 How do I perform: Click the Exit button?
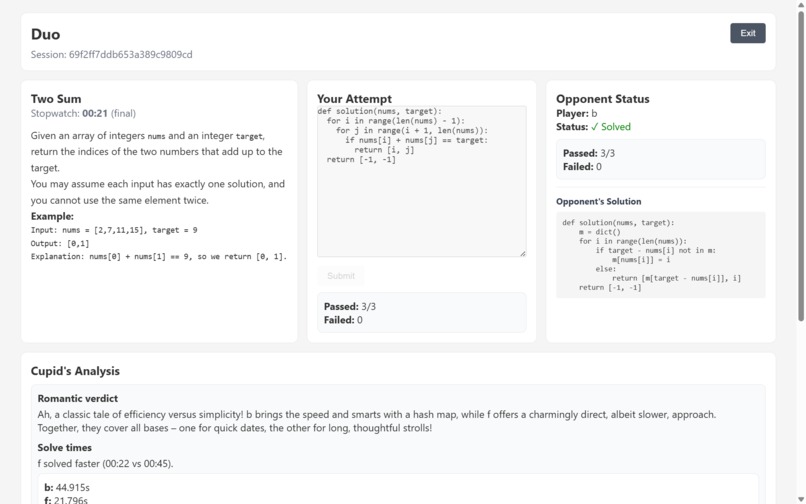747,33
